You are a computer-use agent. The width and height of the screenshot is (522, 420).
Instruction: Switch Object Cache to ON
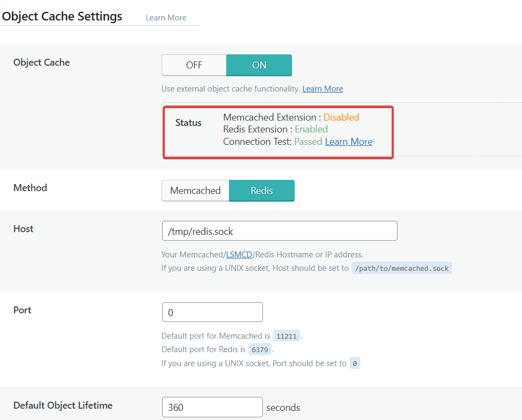[x=259, y=65]
